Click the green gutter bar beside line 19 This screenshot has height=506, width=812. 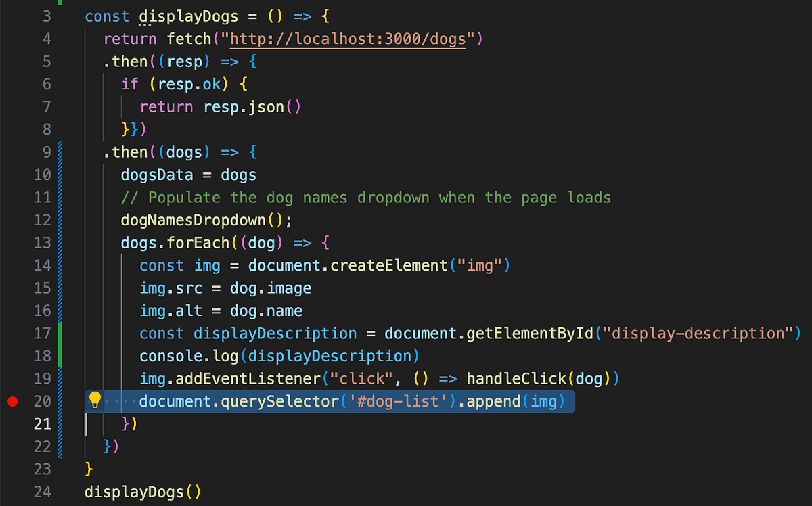click(x=61, y=378)
